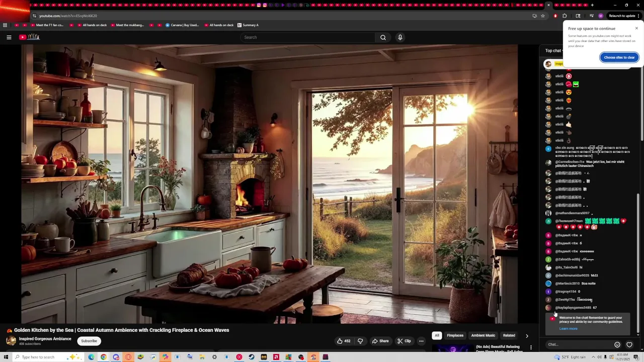Open more actions under the video
This screenshot has height=362, width=644.
(x=421, y=341)
